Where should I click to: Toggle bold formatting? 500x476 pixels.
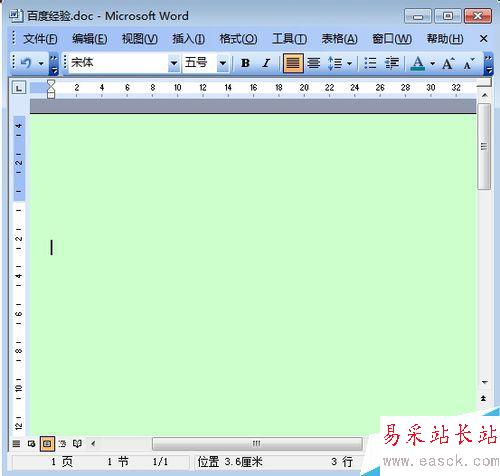pos(246,63)
